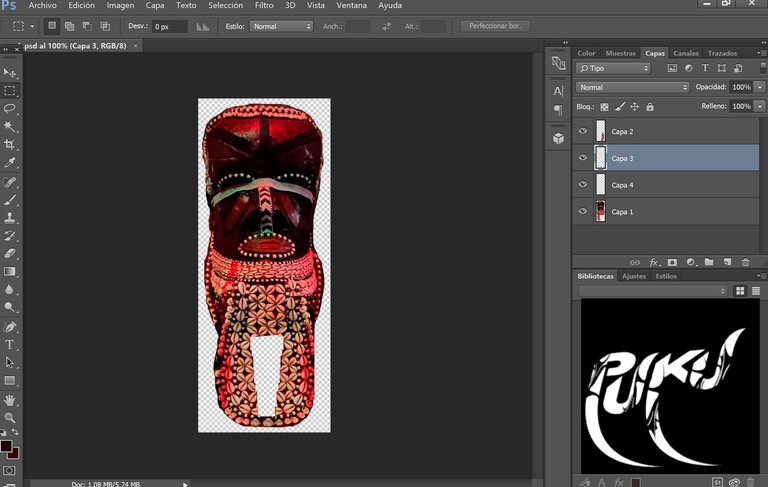Select the History Brush tool
768x487 pixels.
[x=9, y=236]
